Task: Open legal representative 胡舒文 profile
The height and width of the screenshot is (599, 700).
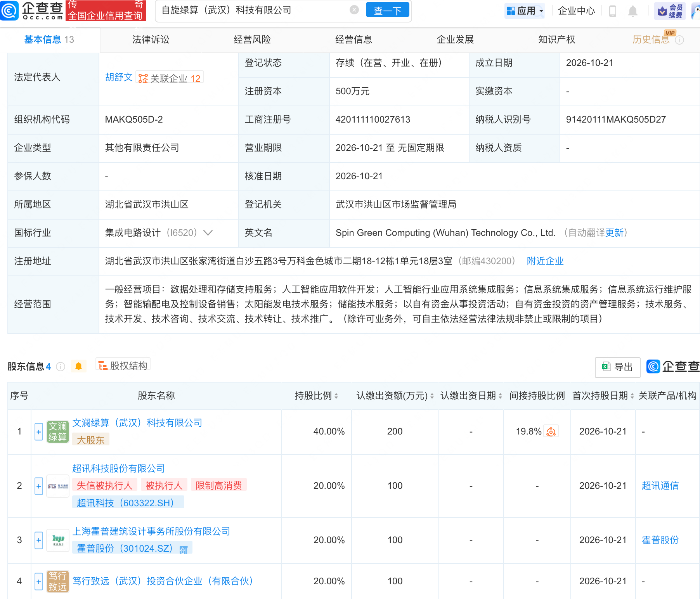Action: pos(119,77)
